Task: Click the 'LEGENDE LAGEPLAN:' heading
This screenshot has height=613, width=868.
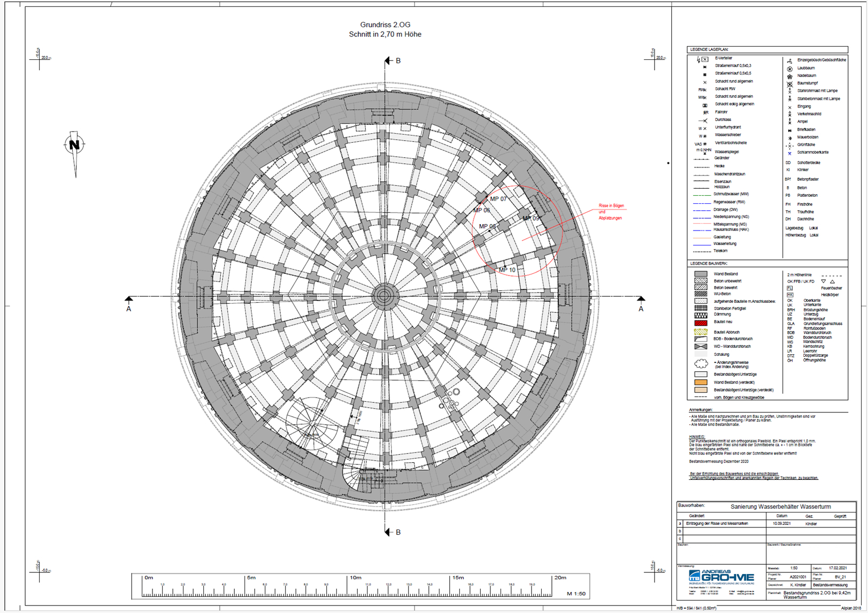Action: pyautogui.click(x=709, y=49)
